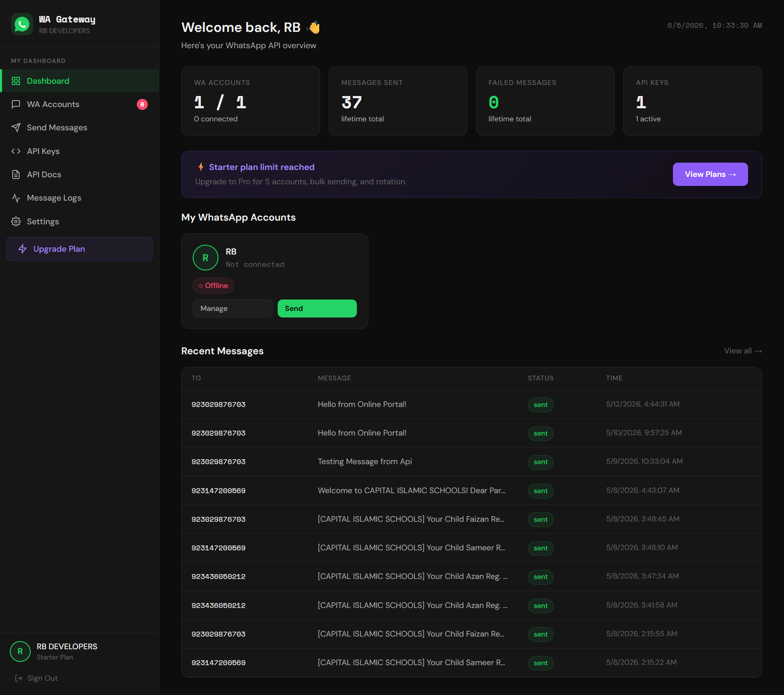Click the 'Starter plan limit reached' heading
The height and width of the screenshot is (695, 784).
click(x=262, y=167)
